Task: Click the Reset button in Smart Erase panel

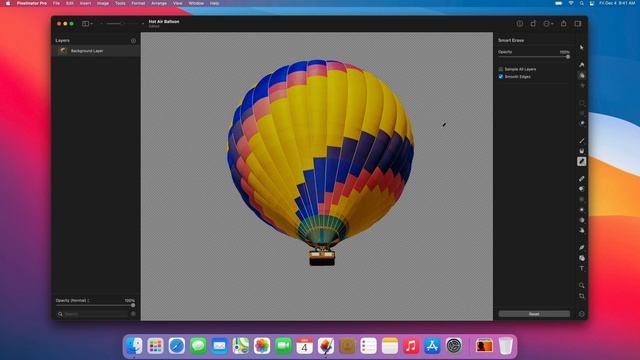Action: (534, 314)
